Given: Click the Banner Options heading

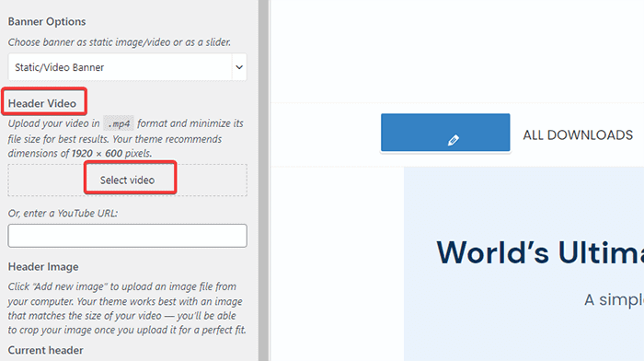Looking at the screenshot, I should coord(47,21).
